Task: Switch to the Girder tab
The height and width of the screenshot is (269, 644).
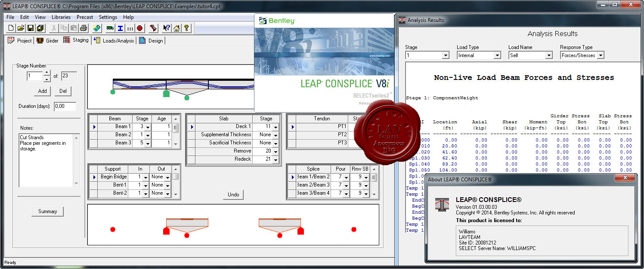Action: coord(47,40)
